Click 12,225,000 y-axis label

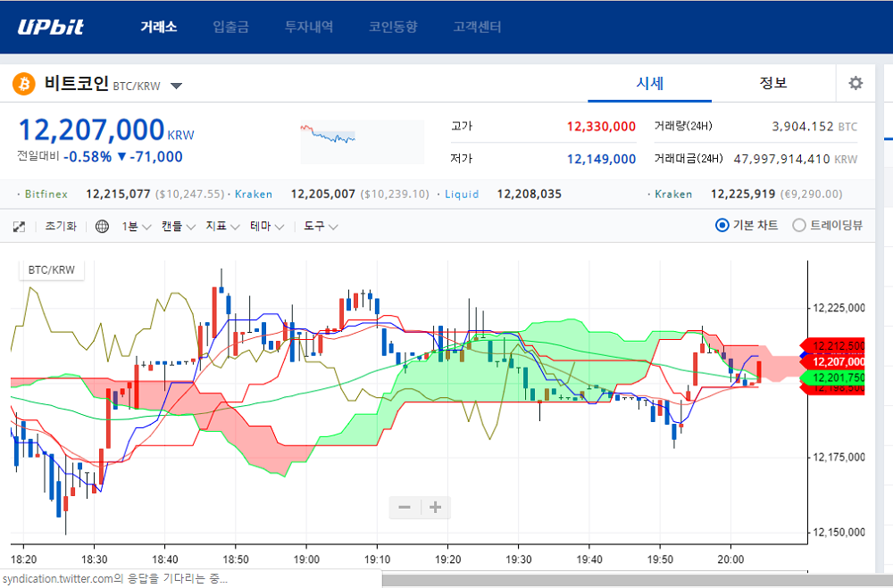pos(839,308)
